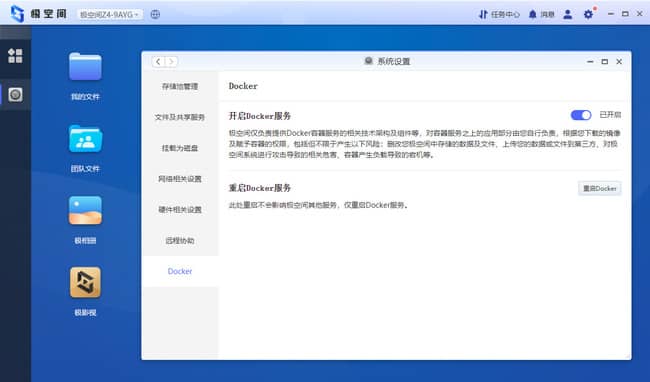This screenshot has height=382, width=650.
Task: Select 远程协助 in settings sidebar
Action: (x=180, y=240)
